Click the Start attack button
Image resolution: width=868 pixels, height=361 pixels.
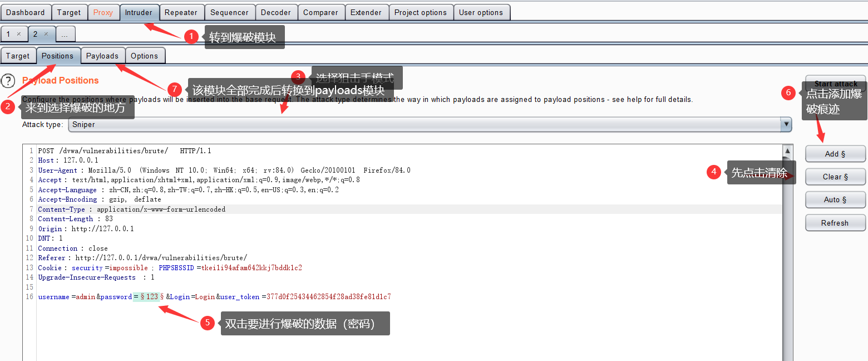click(835, 84)
